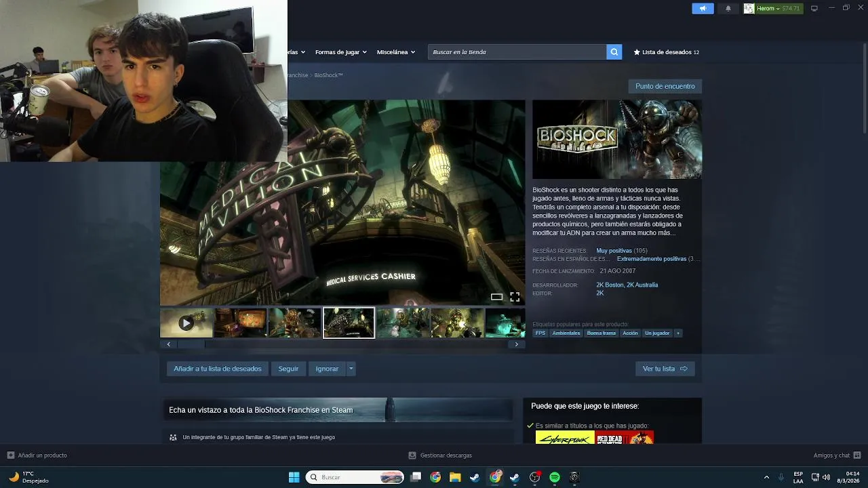This screenshot has width=868, height=488.
Task: Click the right arrow of thumbnail strip
Action: 516,344
